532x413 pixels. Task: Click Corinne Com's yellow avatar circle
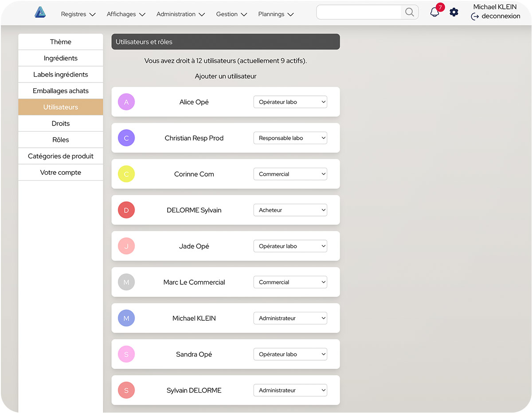[126, 174]
